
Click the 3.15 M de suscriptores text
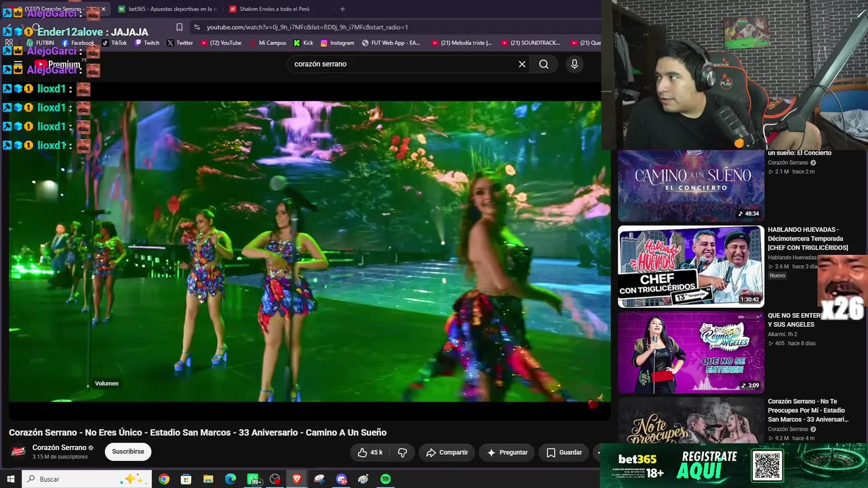click(60, 457)
